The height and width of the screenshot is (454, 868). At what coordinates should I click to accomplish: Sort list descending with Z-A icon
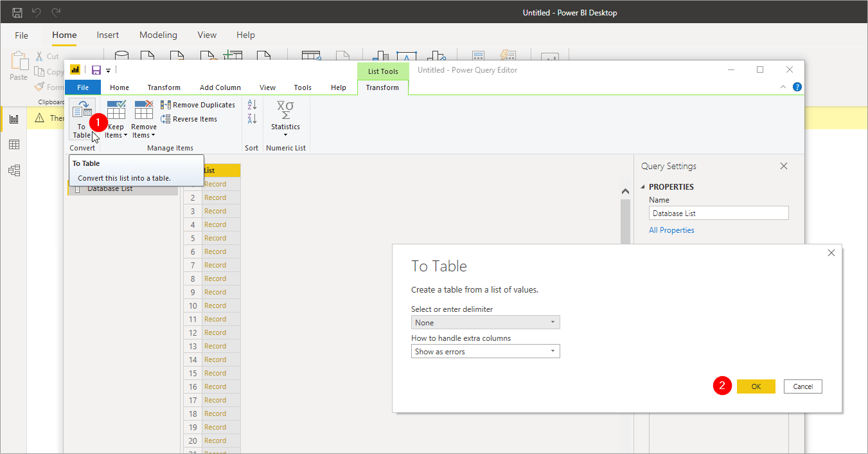[252, 119]
